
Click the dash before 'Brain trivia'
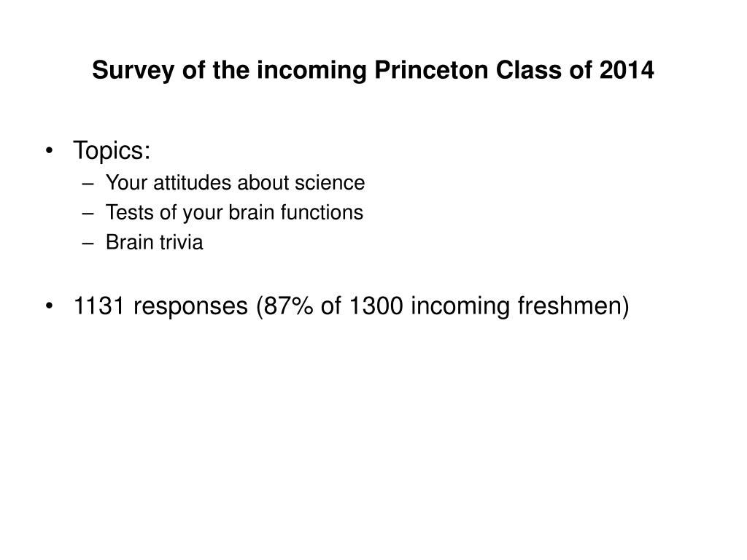[88, 243]
